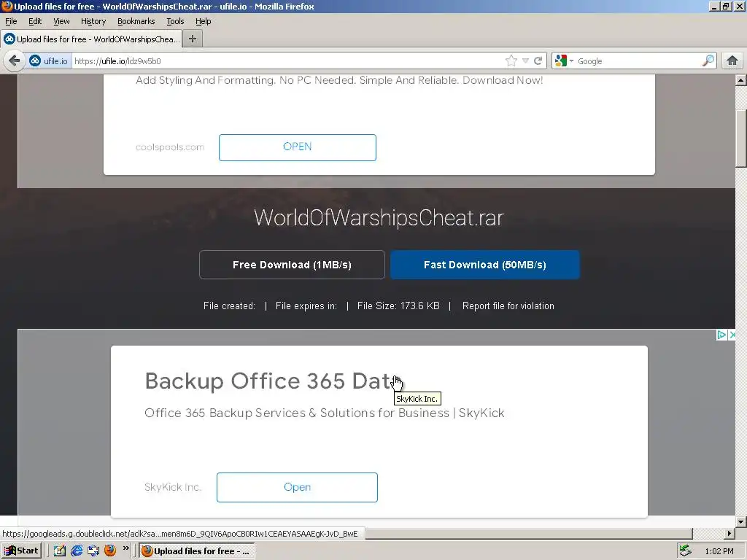Open the File menu

click(x=11, y=21)
